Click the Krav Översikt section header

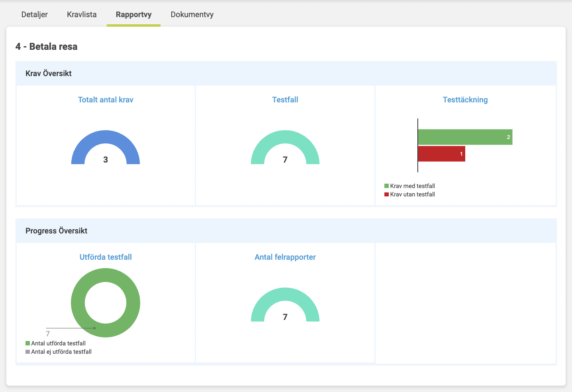(49, 74)
